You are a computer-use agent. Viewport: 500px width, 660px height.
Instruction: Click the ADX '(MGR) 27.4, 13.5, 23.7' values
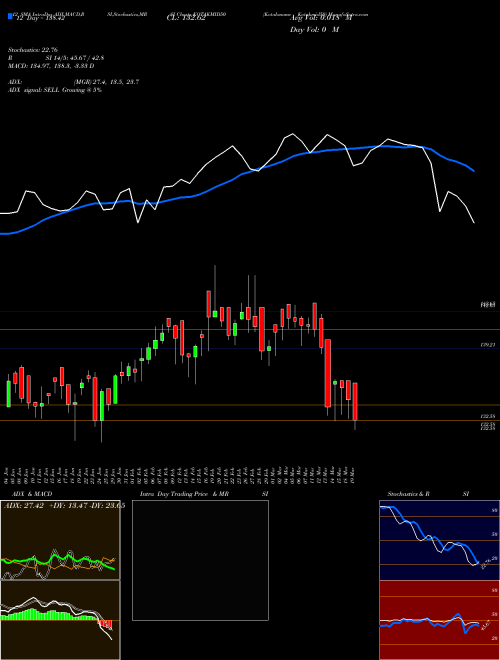pyautogui.click(x=106, y=82)
